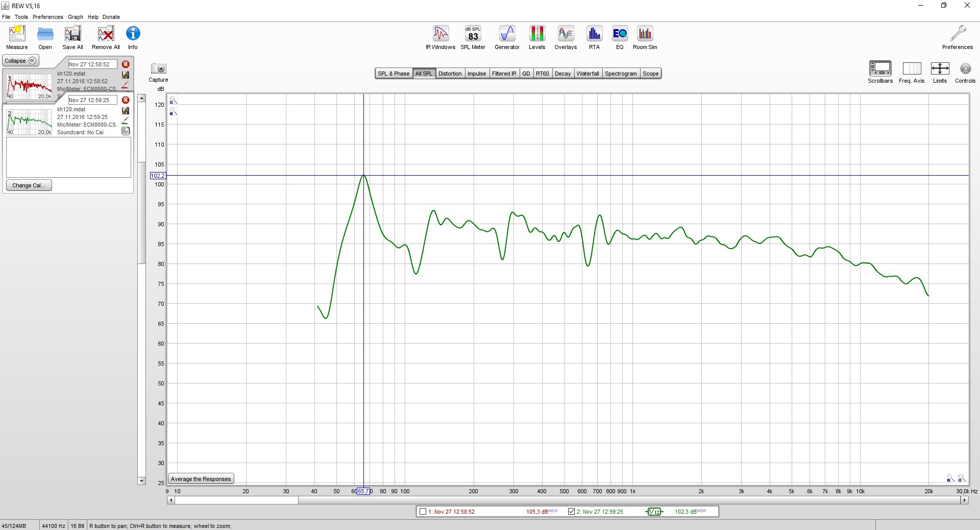Click horizontal scrollbar left arrow
Screen dimensions: 980x530
click(x=171, y=500)
